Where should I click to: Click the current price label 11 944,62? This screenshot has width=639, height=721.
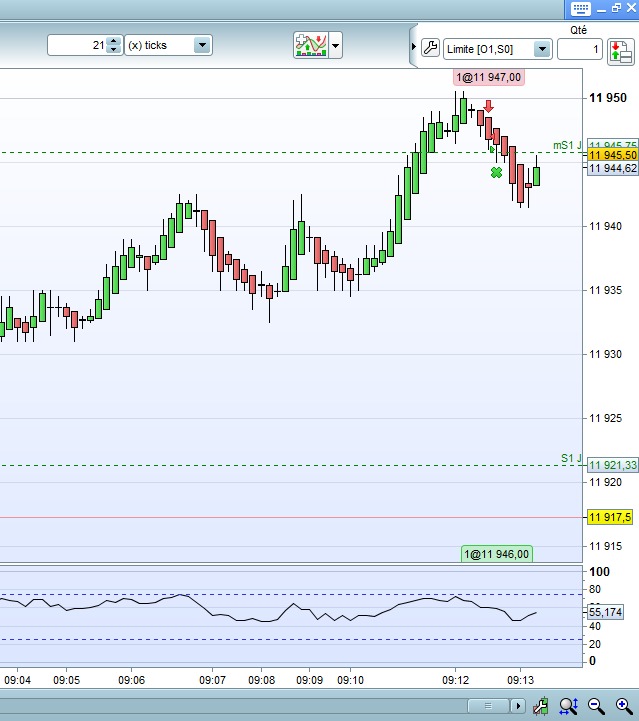[613, 168]
